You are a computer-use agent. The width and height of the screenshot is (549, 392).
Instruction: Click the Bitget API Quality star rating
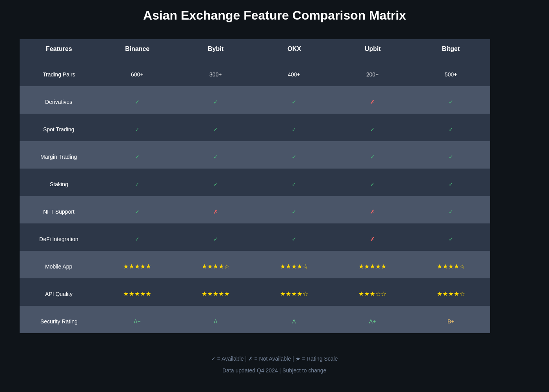pyautogui.click(x=451, y=294)
